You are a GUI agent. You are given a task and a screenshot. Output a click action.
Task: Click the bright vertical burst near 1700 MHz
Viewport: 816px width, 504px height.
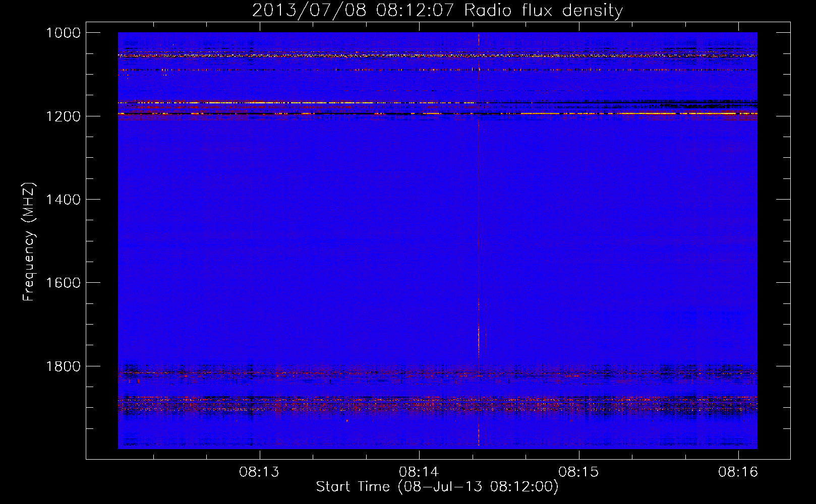click(479, 342)
